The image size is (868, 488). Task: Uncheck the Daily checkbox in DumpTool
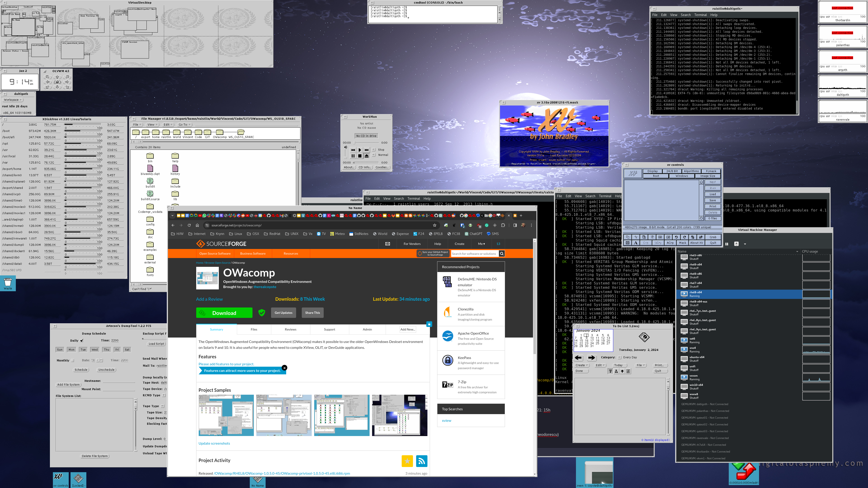pyautogui.click(x=82, y=340)
